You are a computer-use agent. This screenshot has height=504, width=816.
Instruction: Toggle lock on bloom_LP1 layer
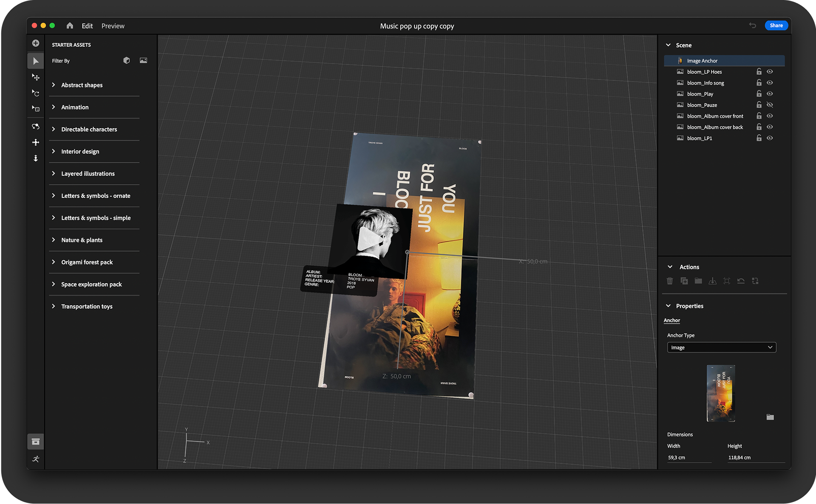pos(759,138)
